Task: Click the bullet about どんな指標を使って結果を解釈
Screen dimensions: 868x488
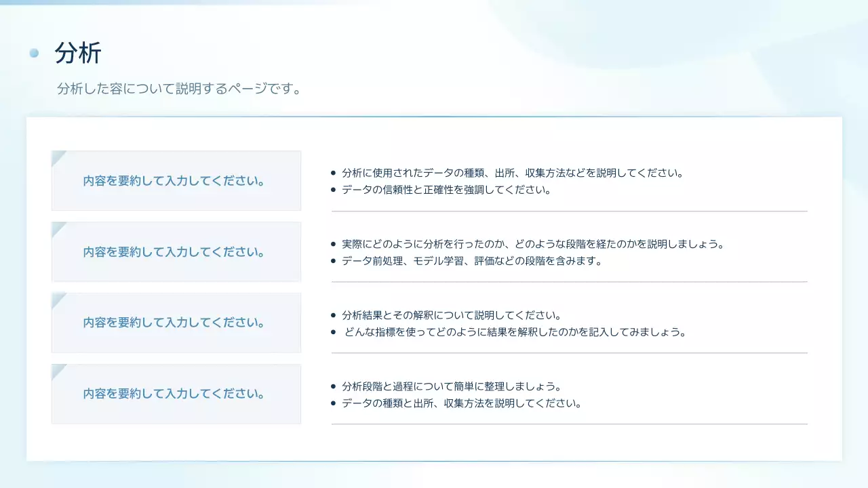Action: [515, 332]
